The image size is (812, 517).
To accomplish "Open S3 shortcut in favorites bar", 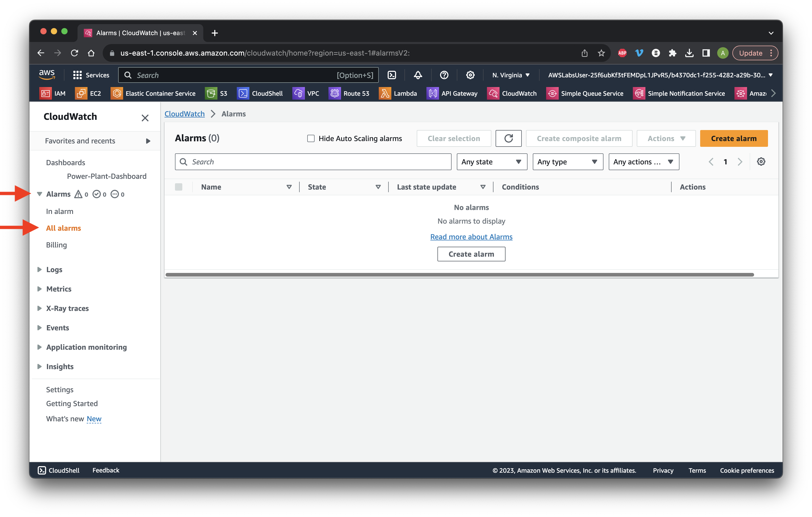I will pos(216,94).
